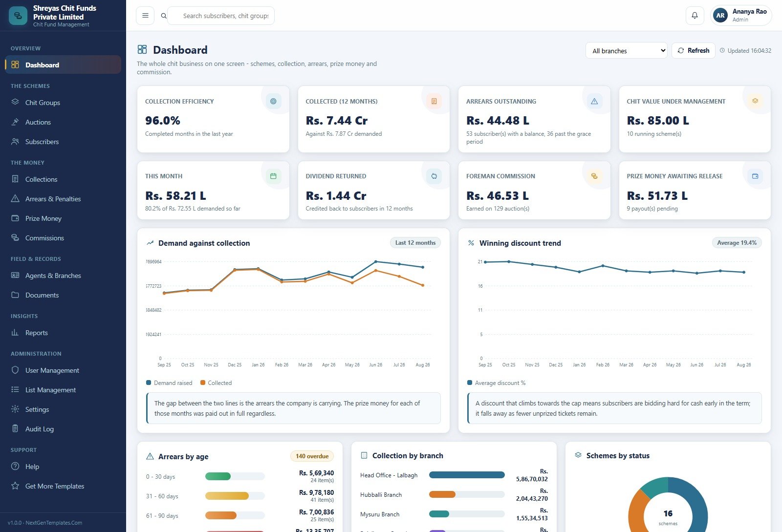Click the 10 running scheme(s) text
The width and height of the screenshot is (782, 532).
click(654, 134)
